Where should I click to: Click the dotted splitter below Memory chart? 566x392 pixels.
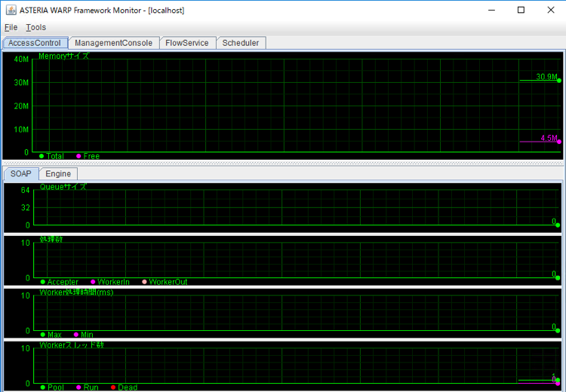283,163
